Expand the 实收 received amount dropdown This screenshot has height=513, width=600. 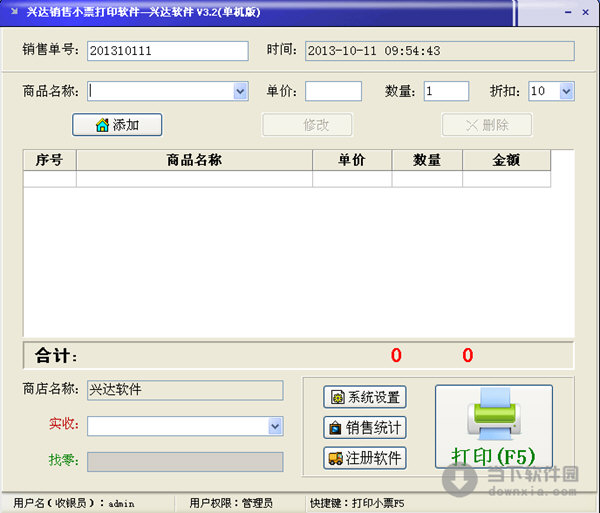275,426
